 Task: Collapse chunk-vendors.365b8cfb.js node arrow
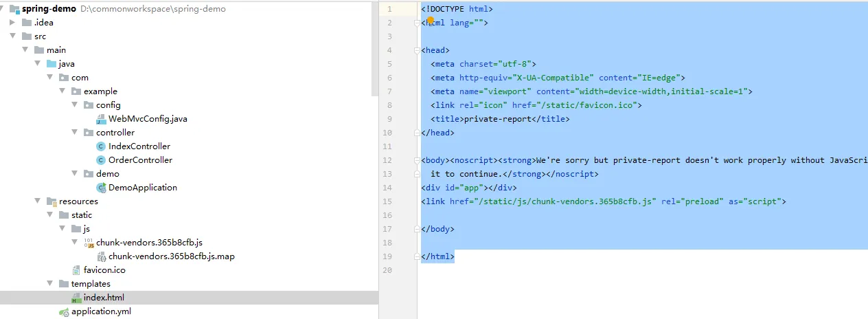click(x=75, y=243)
